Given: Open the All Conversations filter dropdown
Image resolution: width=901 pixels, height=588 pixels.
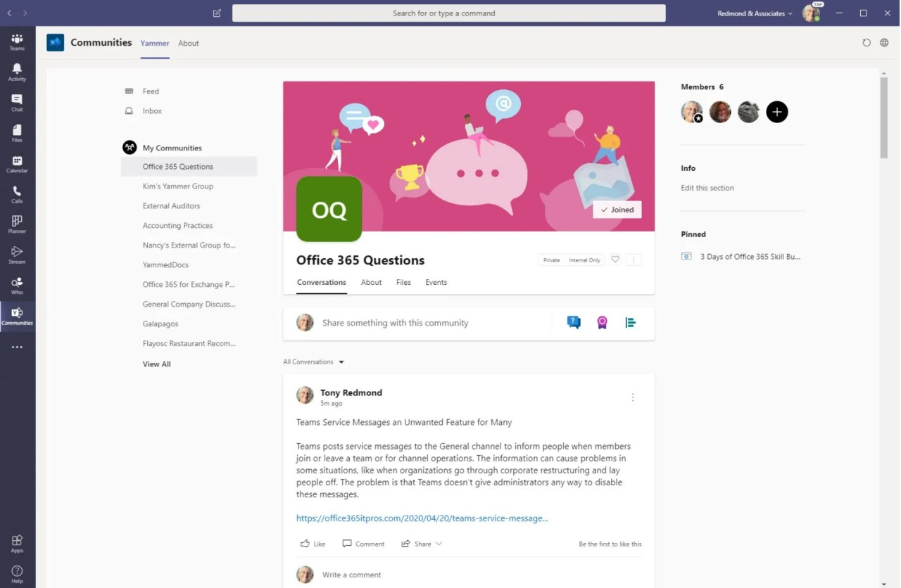Looking at the screenshot, I should pos(313,362).
